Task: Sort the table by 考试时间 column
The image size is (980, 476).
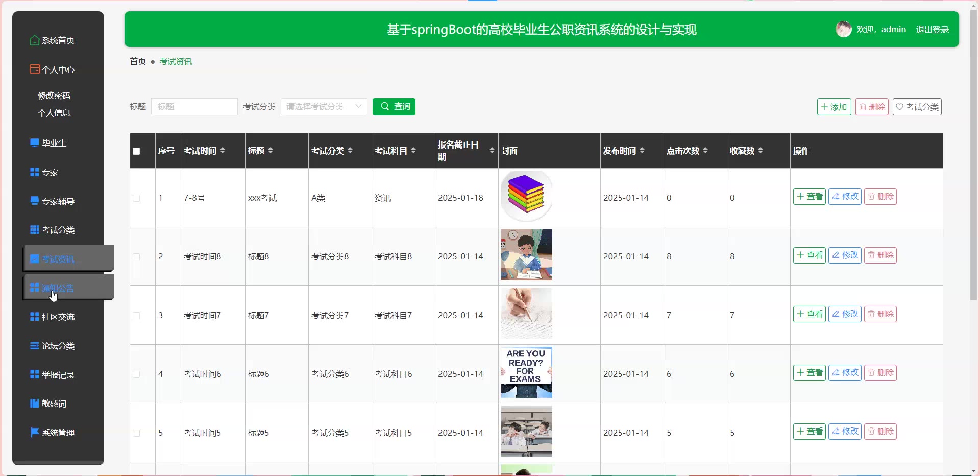Action: click(223, 151)
